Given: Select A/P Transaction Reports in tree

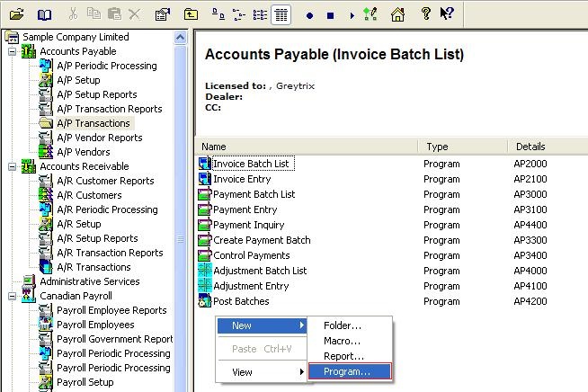Looking at the screenshot, I should (110, 109).
